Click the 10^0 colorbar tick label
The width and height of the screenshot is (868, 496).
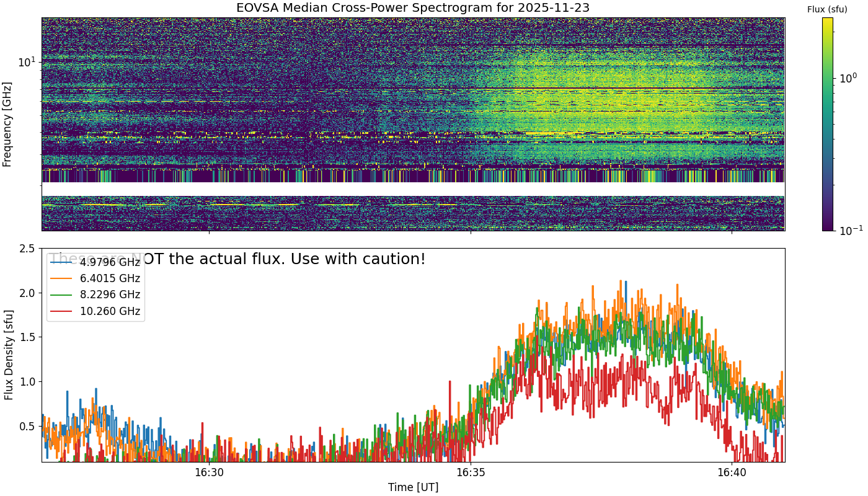point(847,78)
